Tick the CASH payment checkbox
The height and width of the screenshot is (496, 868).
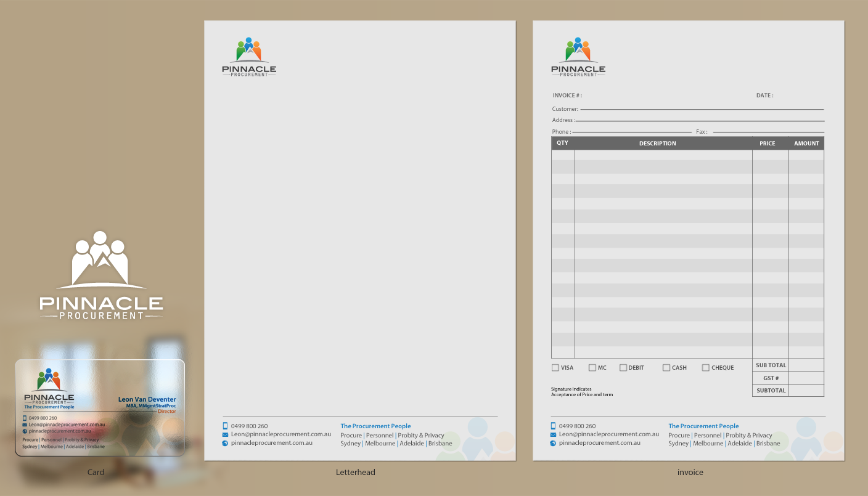[x=666, y=367]
